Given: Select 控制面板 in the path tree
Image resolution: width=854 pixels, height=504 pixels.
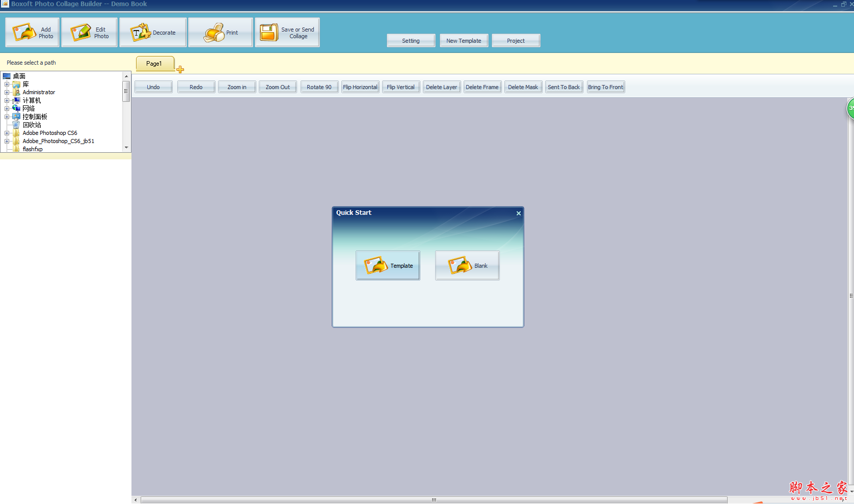Looking at the screenshot, I should click(35, 117).
